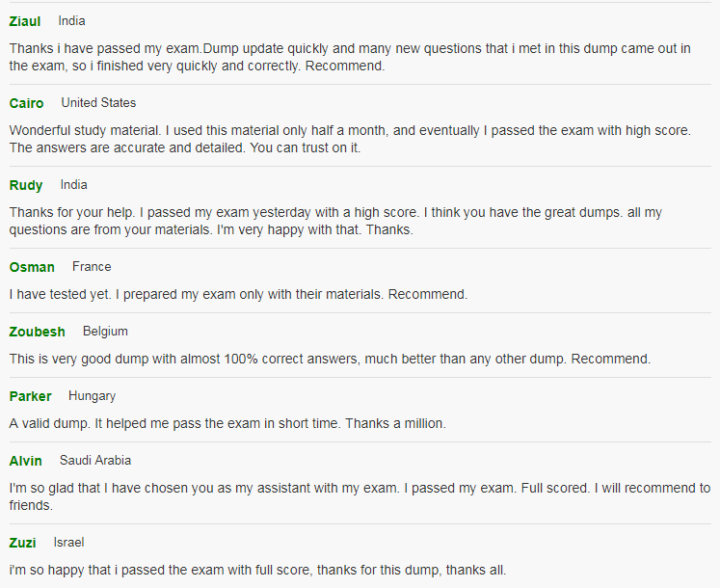Click reviewer name Ziaul
This screenshot has height=588, width=720.
point(25,21)
